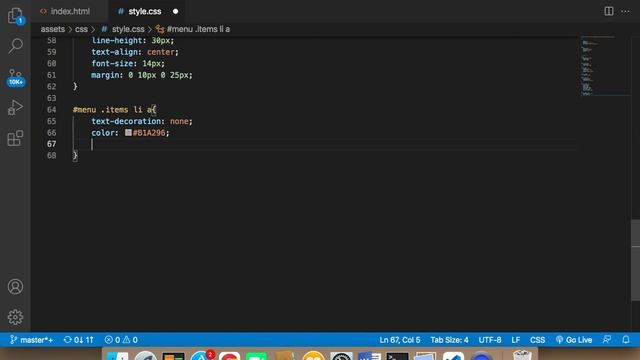Open the Manage gear menu
The height and width of the screenshot is (360, 640).
16,317
